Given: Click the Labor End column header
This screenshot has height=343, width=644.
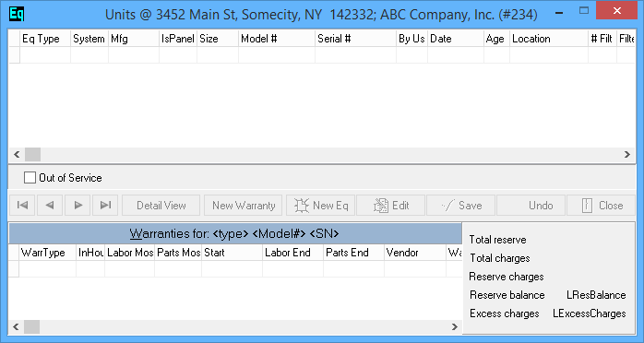Looking at the screenshot, I should [x=293, y=253].
